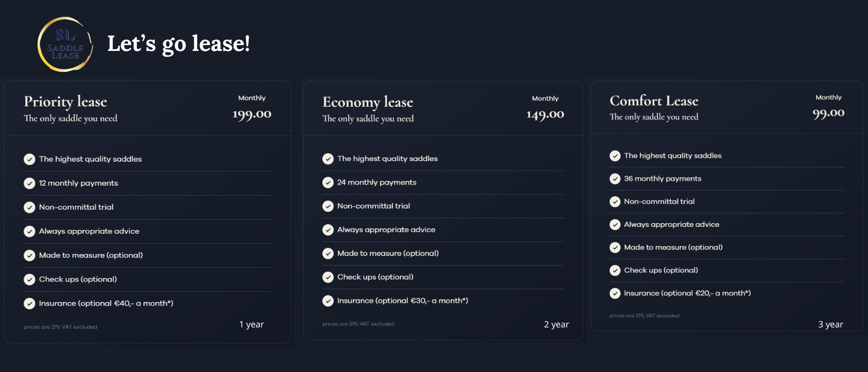Click Priority lease highest quality saddles checkmark
This screenshot has width=868, height=372.
[29, 159]
